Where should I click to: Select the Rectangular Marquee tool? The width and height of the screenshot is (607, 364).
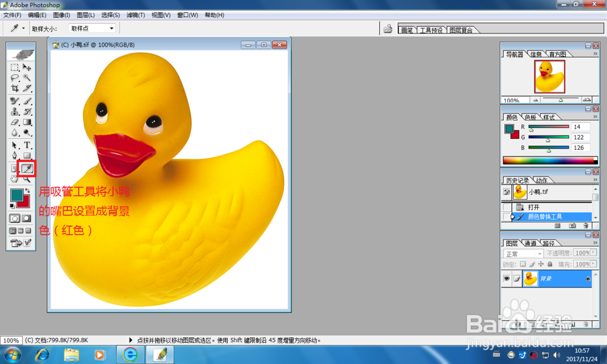coord(15,67)
